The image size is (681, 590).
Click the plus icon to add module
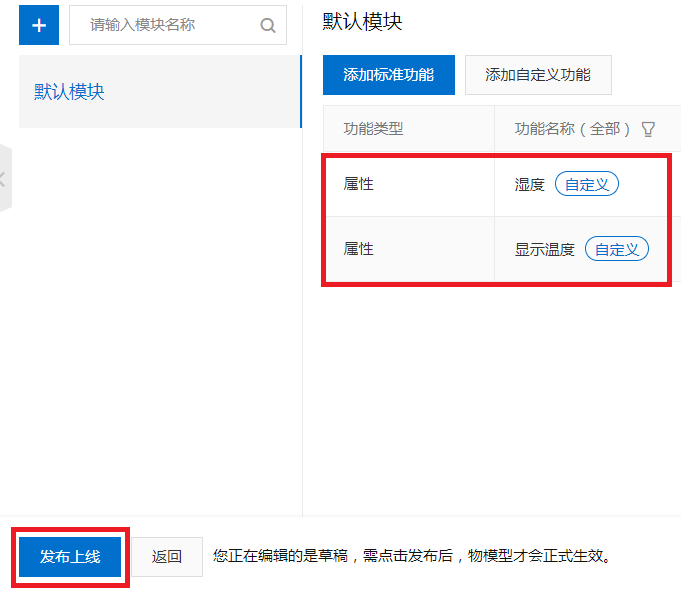(39, 25)
